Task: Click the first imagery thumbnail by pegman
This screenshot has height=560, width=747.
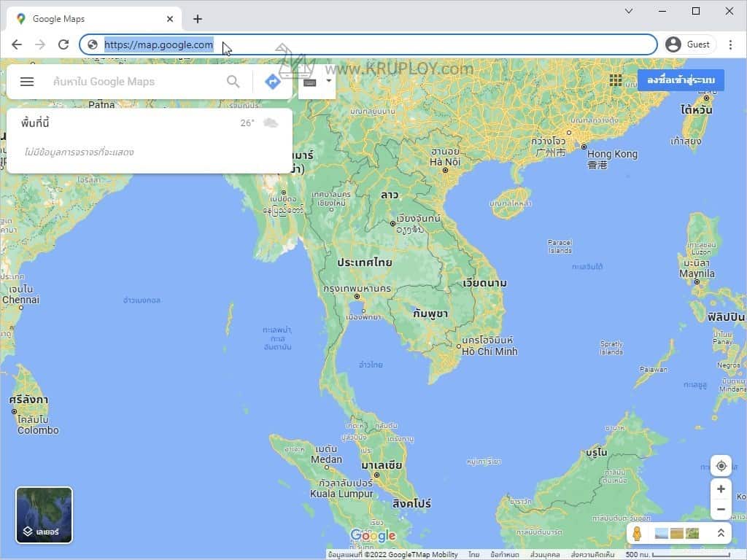Action: (x=661, y=533)
